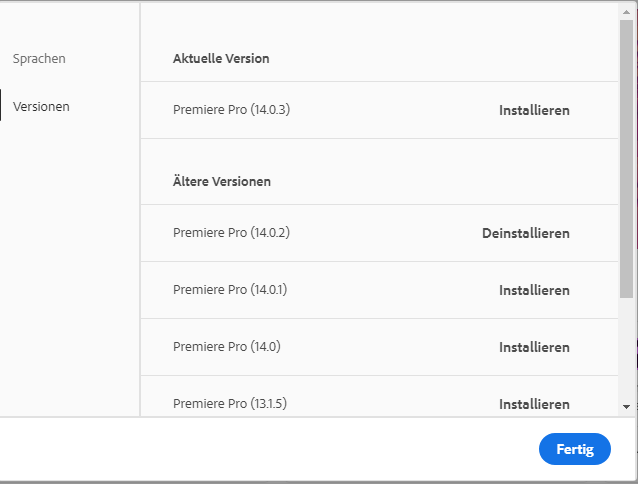Install Premiere Pro version 14.0

click(x=534, y=347)
